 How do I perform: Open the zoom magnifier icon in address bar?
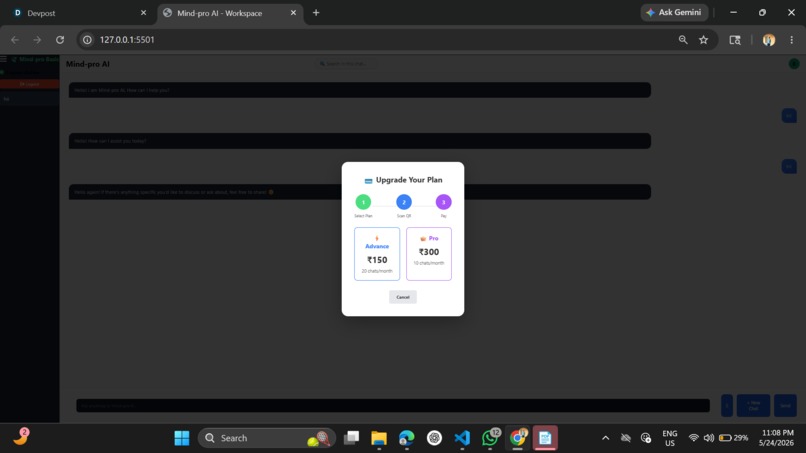[x=683, y=40]
